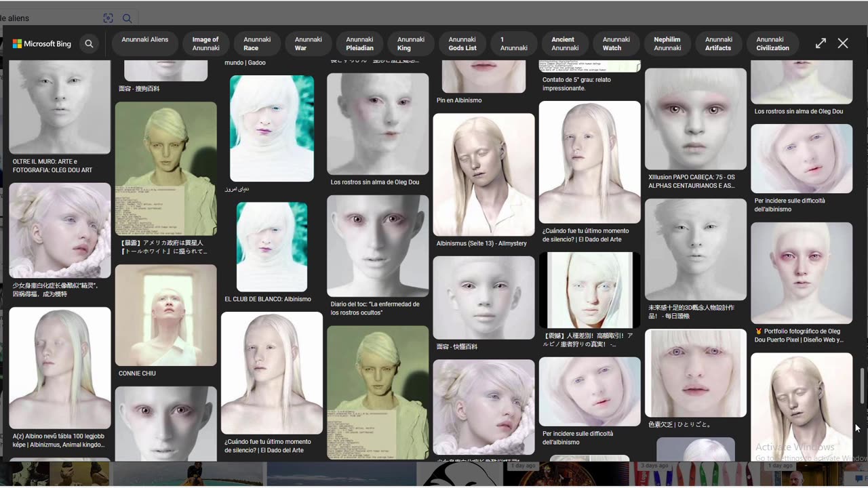Select the Anunnaki Gods List chip
The image size is (868, 488).
462,43
